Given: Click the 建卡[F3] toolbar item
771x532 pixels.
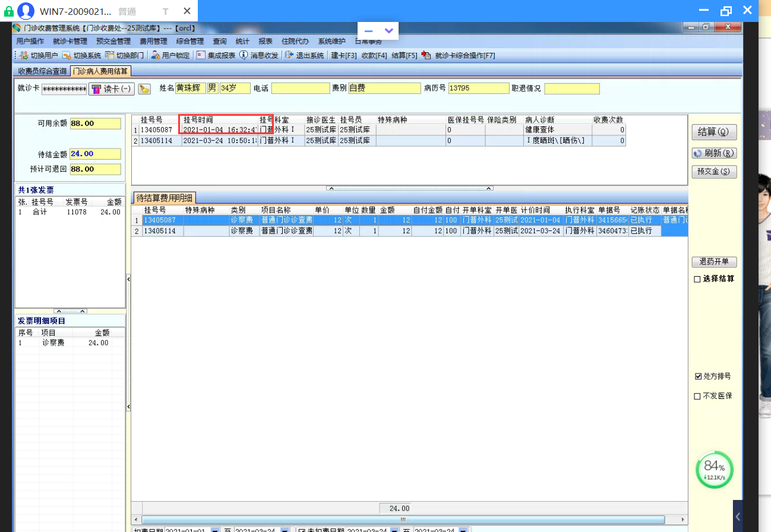Looking at the screenshot, I should [x=344, y=55].
